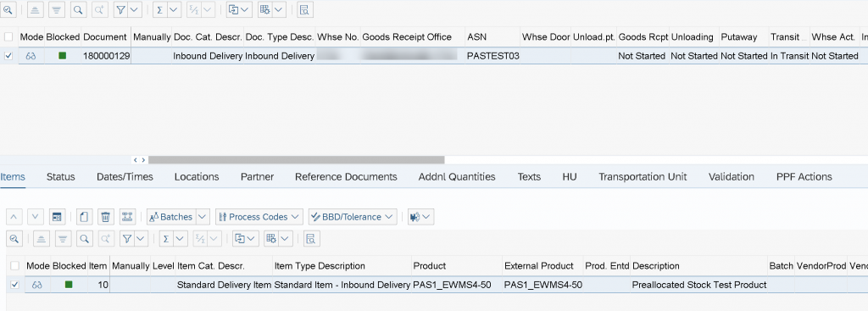Switch to the Reference Documents tab
Screen dimensions: 868x311
[346, 177]
